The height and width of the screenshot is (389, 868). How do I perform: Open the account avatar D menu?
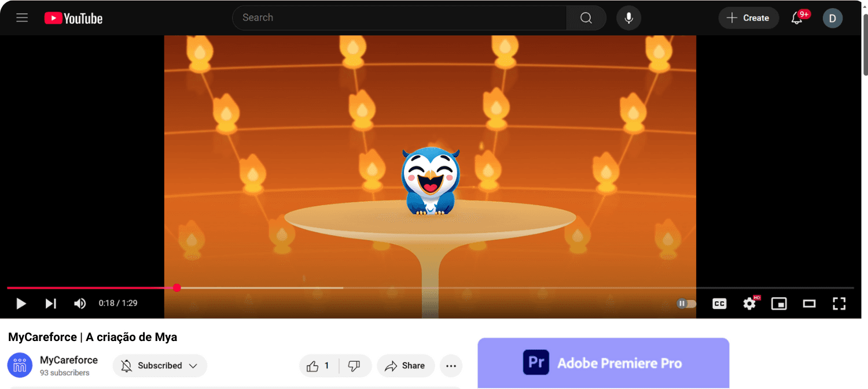(833, 18)
